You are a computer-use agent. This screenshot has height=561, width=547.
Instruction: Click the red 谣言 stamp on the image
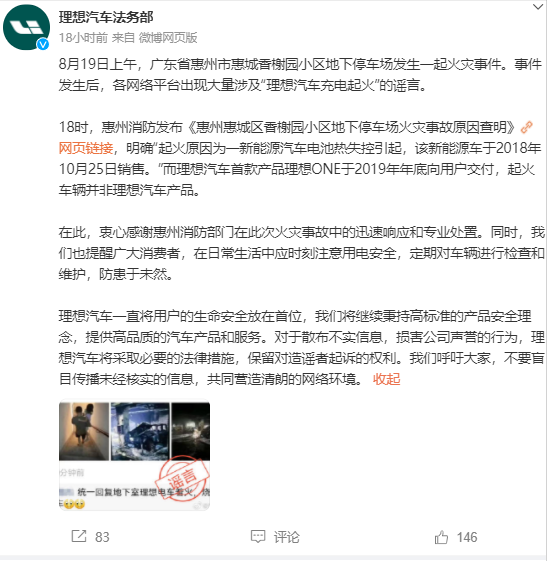[182, 478]
